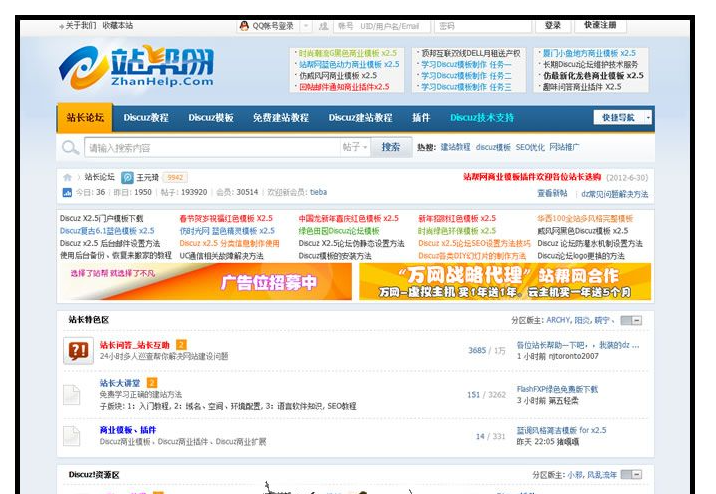This screenshot has height=494, width=716.
Task: Open latest post FlashFXP绿色免费版下载
Action: 557,389
